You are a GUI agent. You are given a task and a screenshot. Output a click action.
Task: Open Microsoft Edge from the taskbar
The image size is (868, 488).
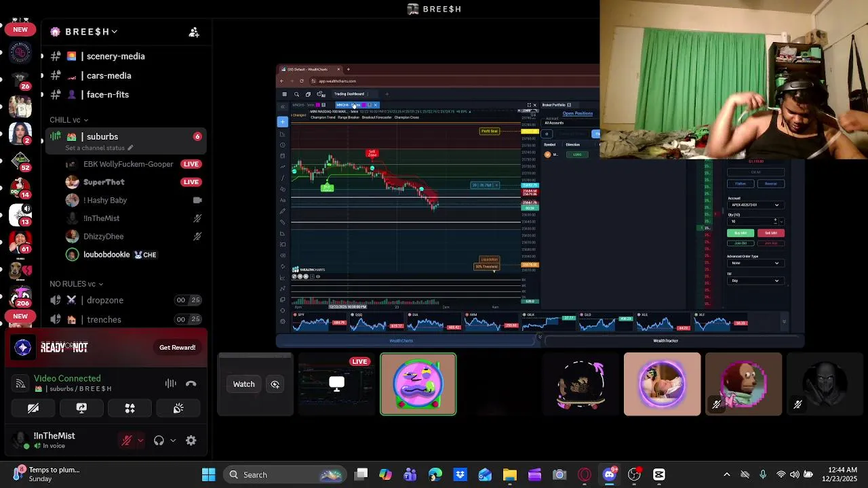point(435,474)
